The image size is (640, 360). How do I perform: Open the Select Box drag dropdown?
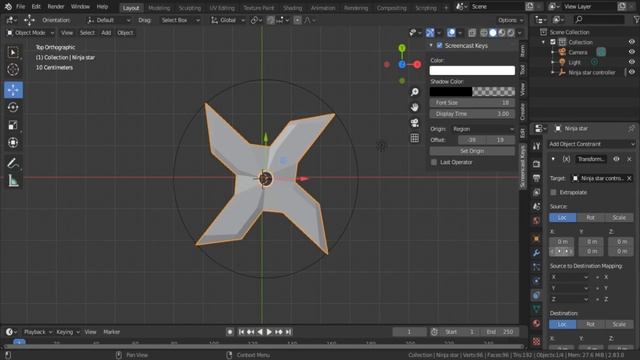pos(180,20)
